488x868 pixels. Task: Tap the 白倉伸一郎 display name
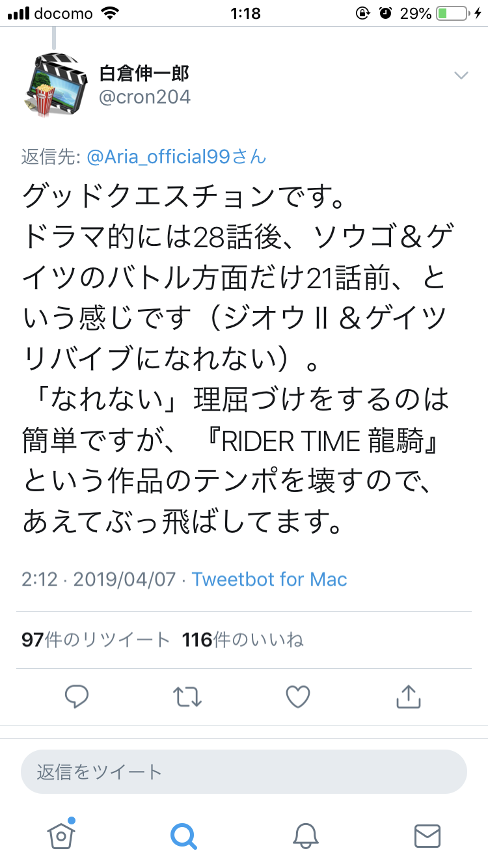click(x=144, y=72)
